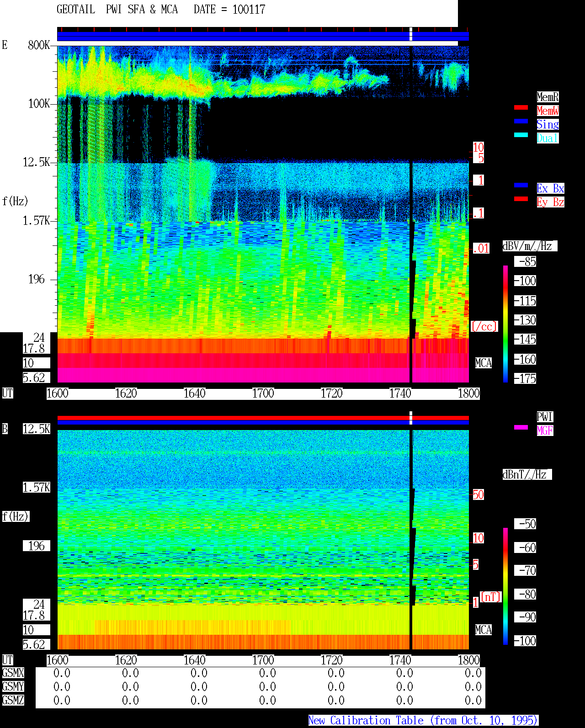Select the Sing legend label
Image resolution: width=585 pixels, height=728 pixels.
coord(548,124)
